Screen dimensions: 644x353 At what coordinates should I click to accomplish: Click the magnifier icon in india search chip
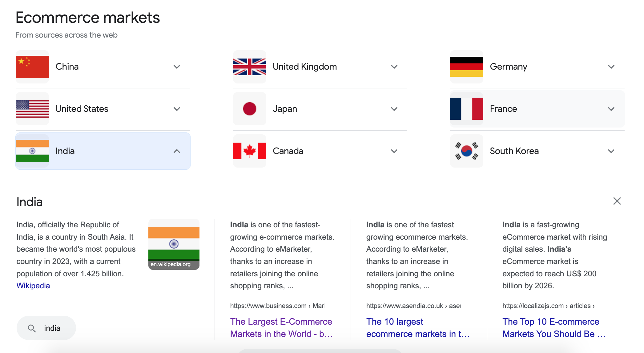[32, 328]
